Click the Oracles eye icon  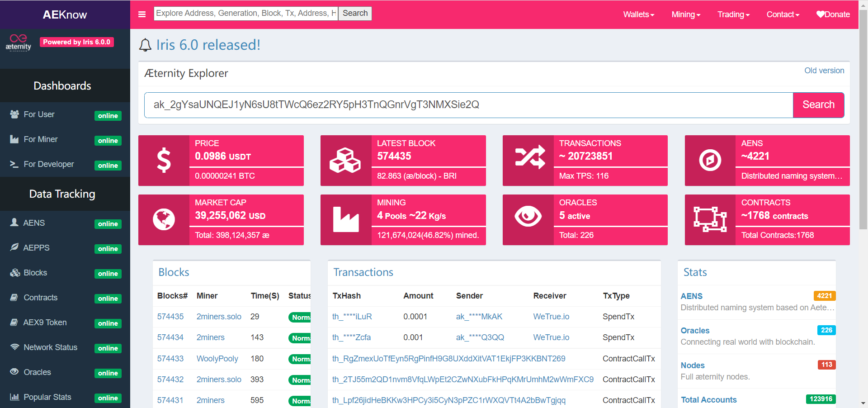coord(528,217)
